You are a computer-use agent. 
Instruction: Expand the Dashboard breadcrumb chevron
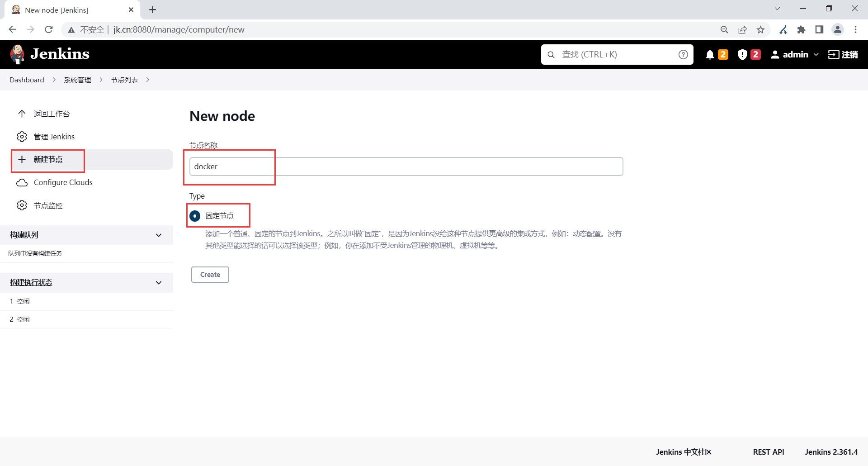click(x=54, y=80)
